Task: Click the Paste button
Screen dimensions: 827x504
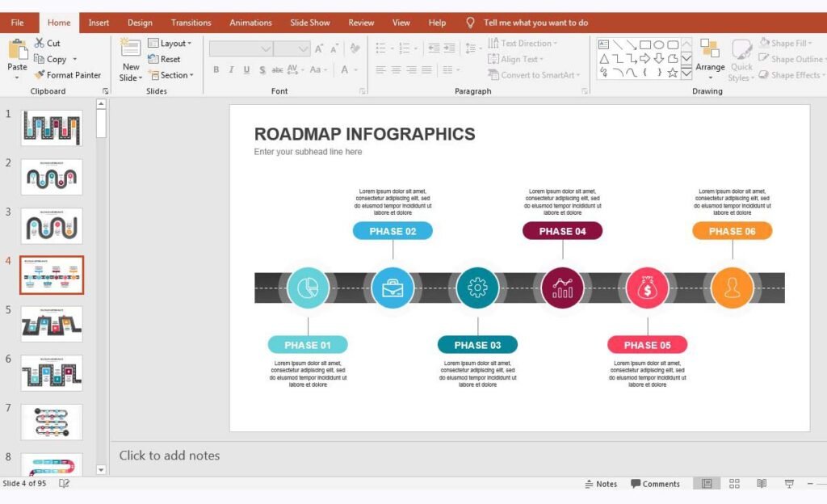Action: (16, 57)
